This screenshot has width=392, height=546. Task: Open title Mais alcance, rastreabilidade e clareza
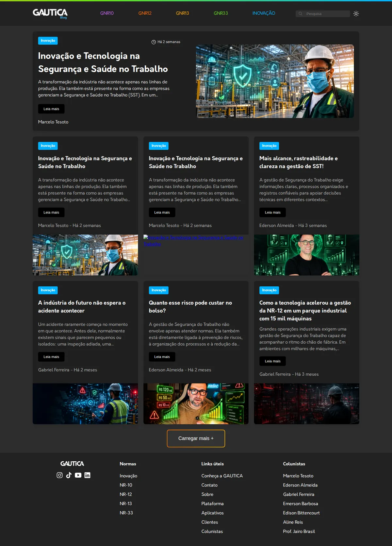[x=299, y=162]
